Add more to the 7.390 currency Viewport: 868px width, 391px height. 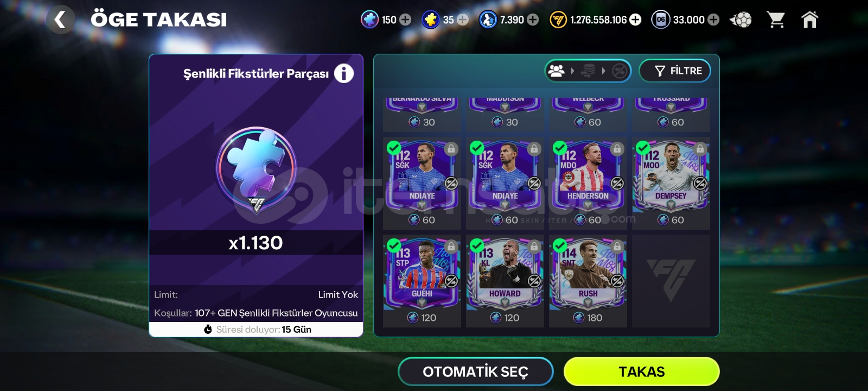pyautogui.click(x=533, y=20)
